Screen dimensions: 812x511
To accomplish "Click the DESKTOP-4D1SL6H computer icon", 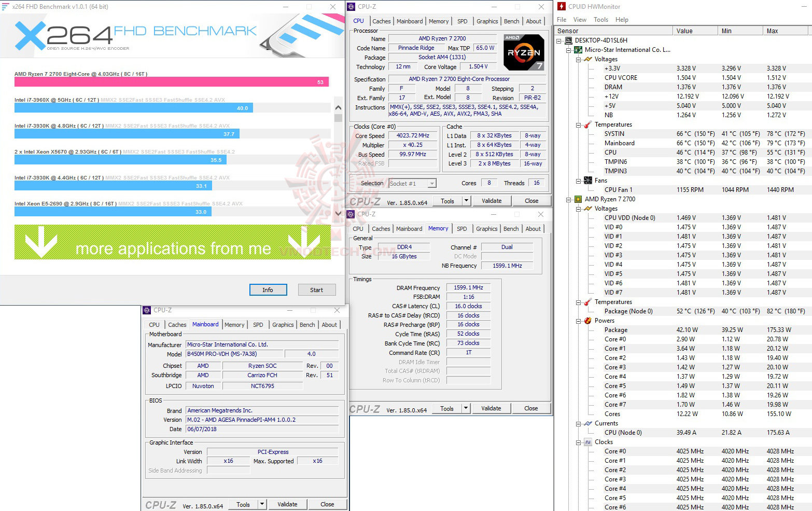I will pyautogui.click(x=568, y=40).
